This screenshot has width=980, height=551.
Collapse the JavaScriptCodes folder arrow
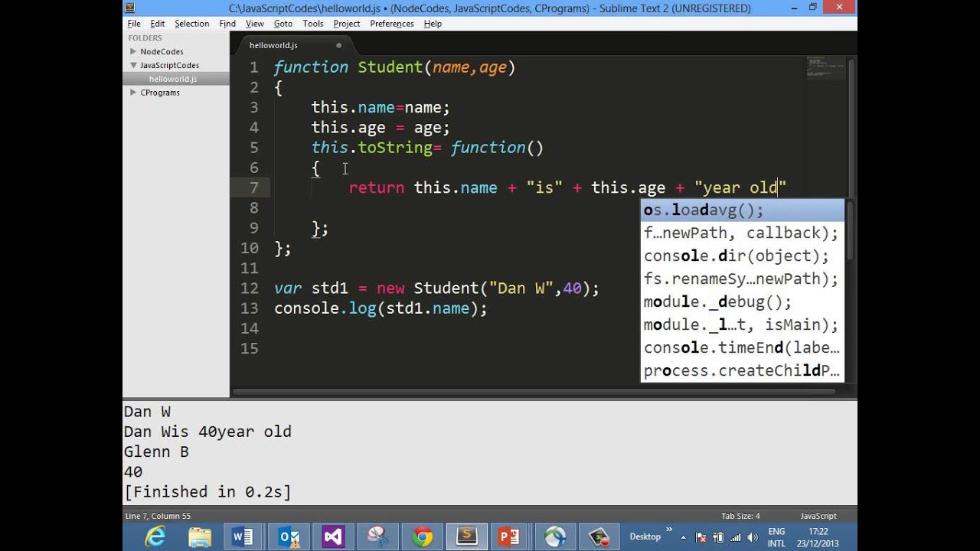[x=133, y=65]
